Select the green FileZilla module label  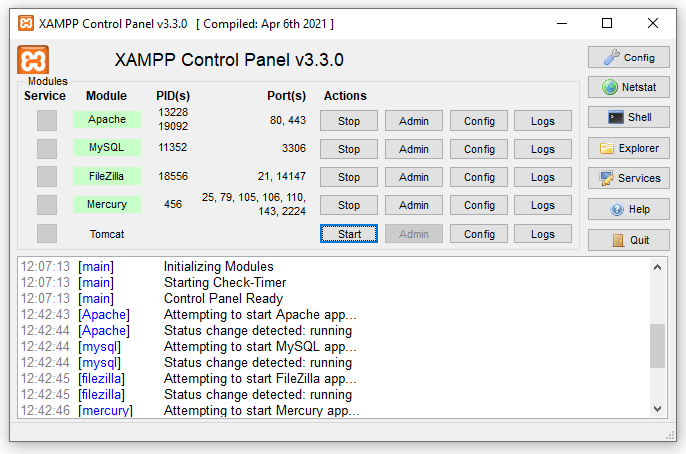coord(107,176)
